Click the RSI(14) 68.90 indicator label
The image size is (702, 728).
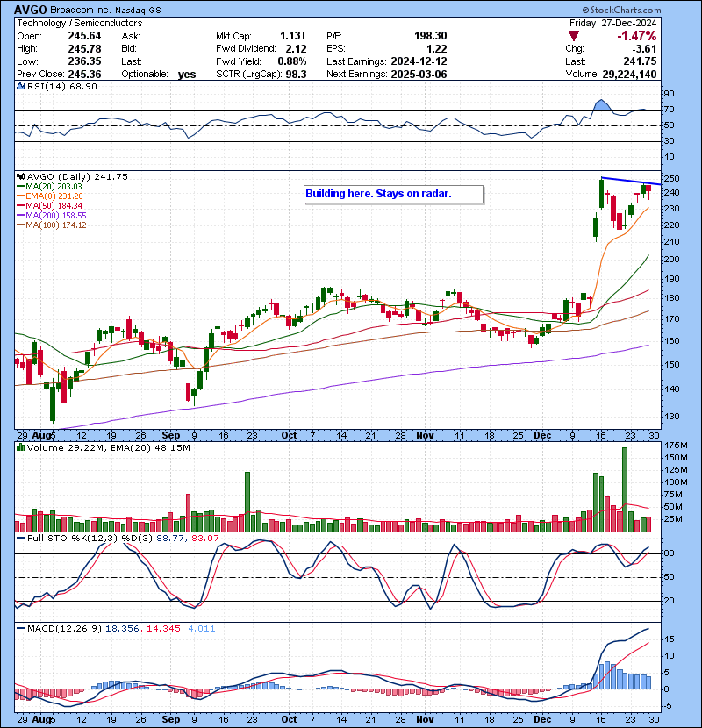(x=61, y=86)
